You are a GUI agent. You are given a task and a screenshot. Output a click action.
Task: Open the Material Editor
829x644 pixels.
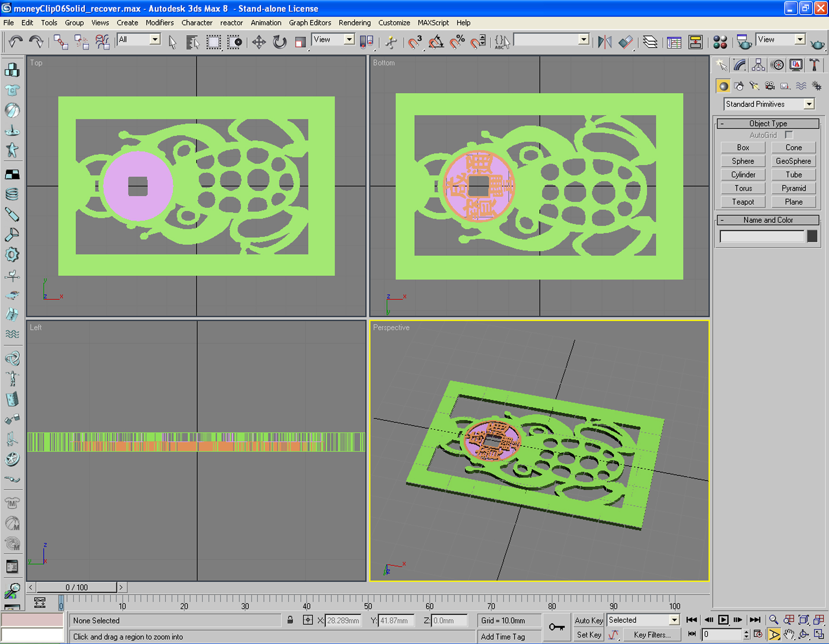click(x=720, y=42)
